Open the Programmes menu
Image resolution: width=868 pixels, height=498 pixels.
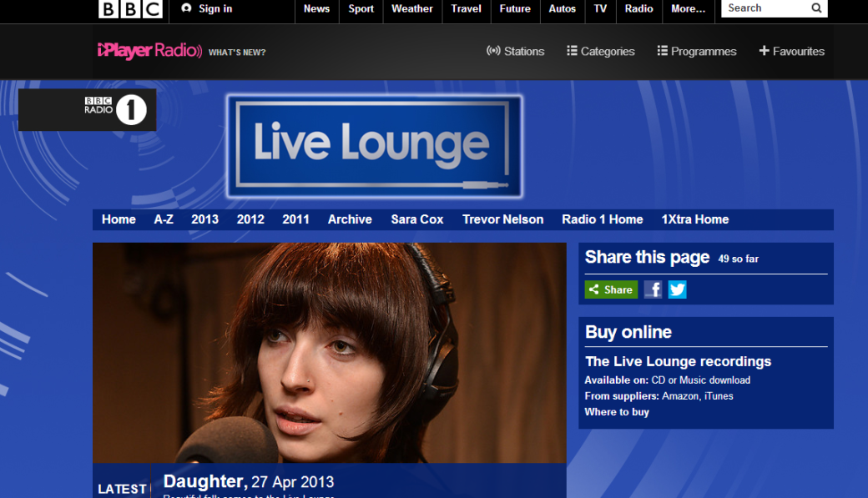pos(696,52)
